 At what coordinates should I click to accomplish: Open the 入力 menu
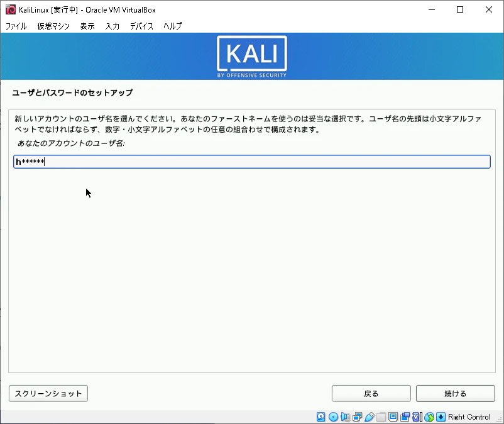click(112, 26)
